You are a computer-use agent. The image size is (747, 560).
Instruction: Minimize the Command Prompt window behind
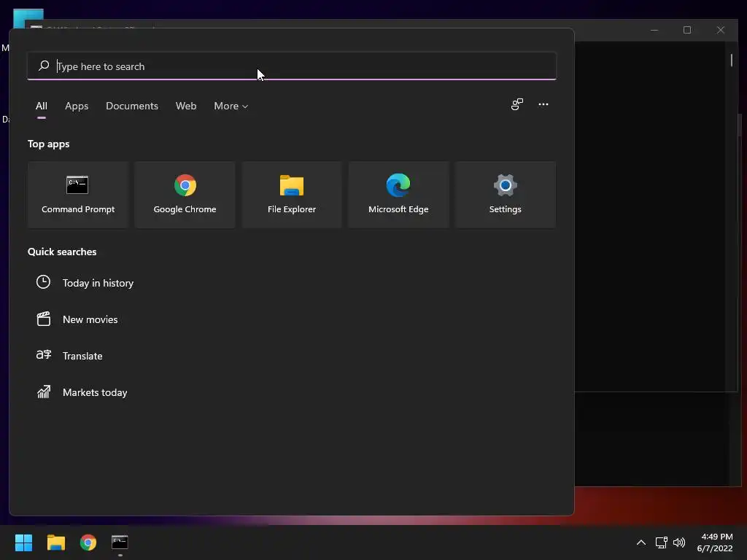click(654, 30)
